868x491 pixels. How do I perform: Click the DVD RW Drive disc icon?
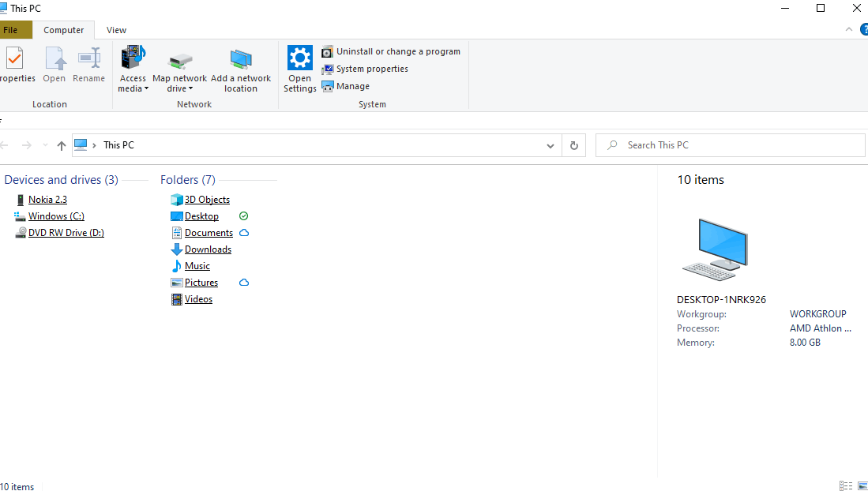(x=21, y=233)
